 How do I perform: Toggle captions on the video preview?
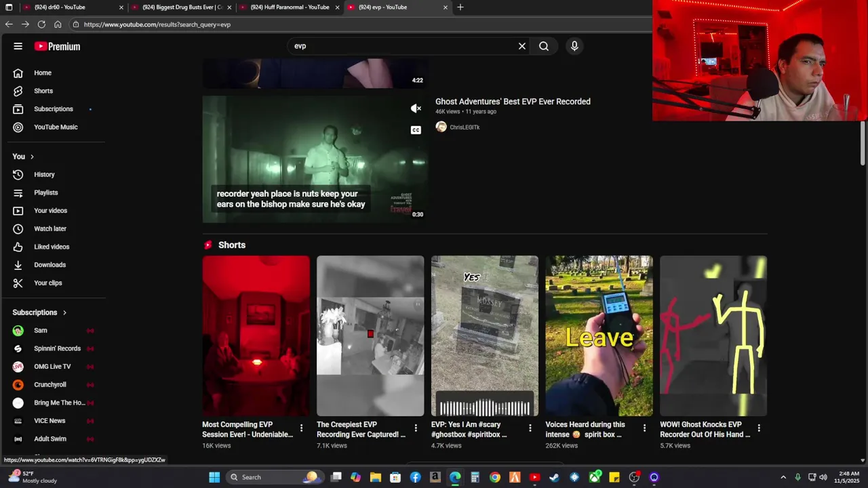pos(416,130)
